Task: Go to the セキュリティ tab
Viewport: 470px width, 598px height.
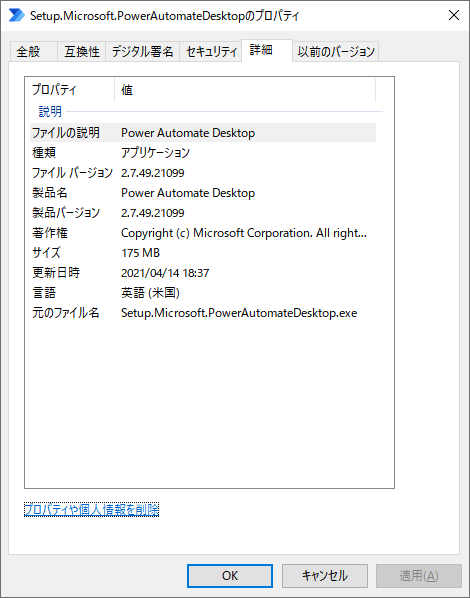Action: tap(211, 51)
